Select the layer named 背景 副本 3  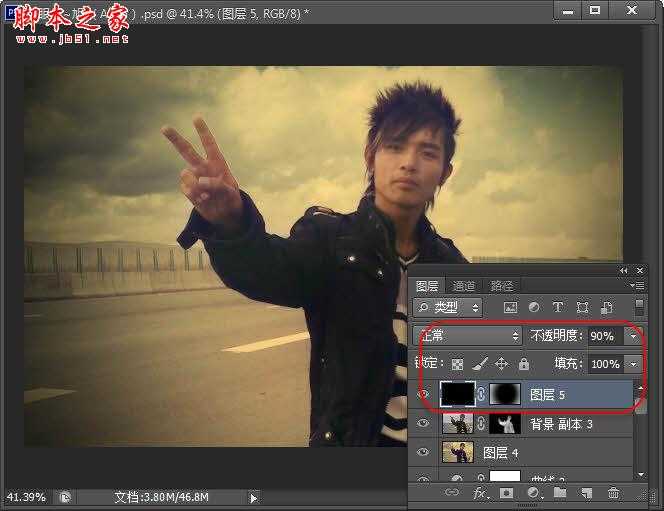pyautogui.click(x=561, y=424)
